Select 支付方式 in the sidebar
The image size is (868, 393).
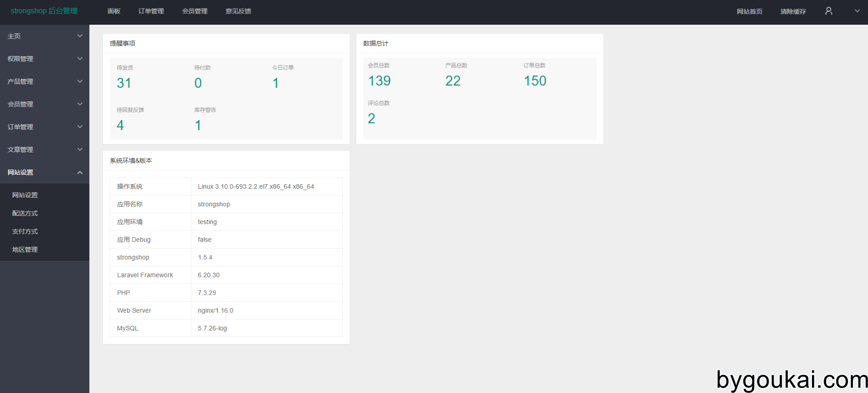[25, 232]
